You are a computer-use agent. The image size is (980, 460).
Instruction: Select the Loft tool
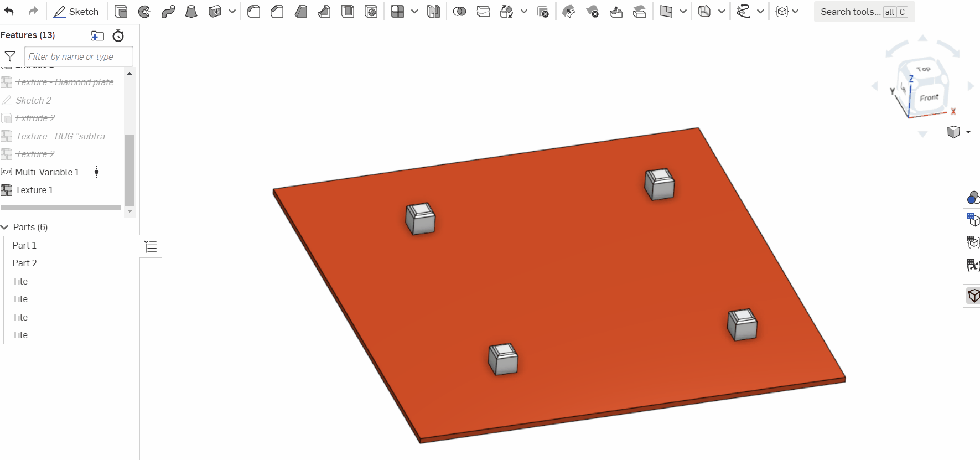191,12
